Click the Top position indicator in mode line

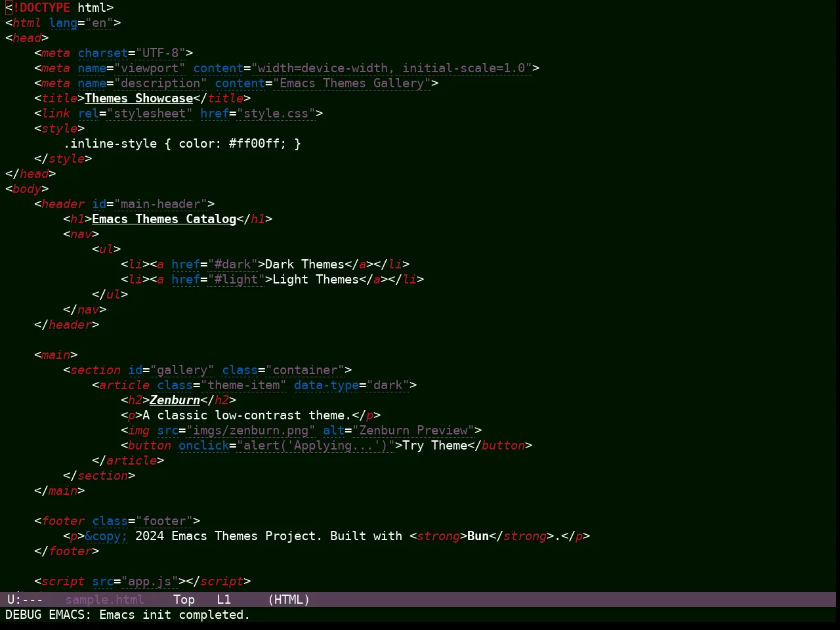184,600
